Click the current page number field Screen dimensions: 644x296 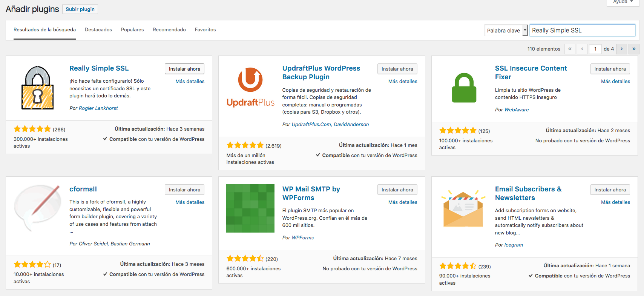[595, 49]
